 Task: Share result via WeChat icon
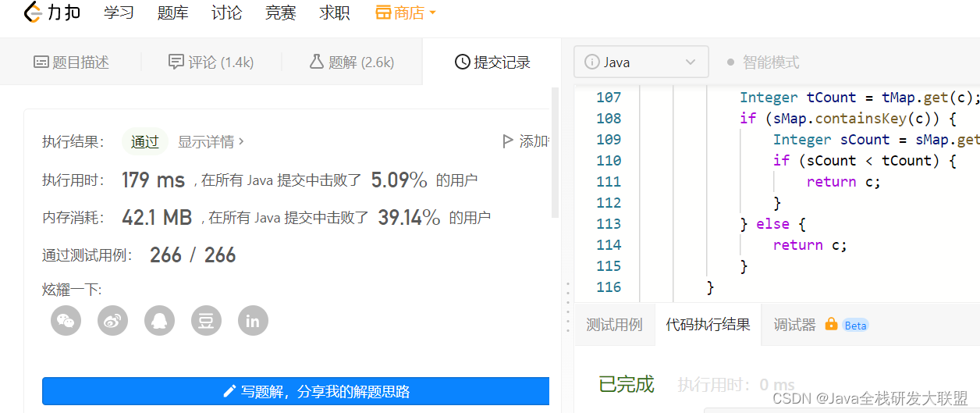point(66,321)
